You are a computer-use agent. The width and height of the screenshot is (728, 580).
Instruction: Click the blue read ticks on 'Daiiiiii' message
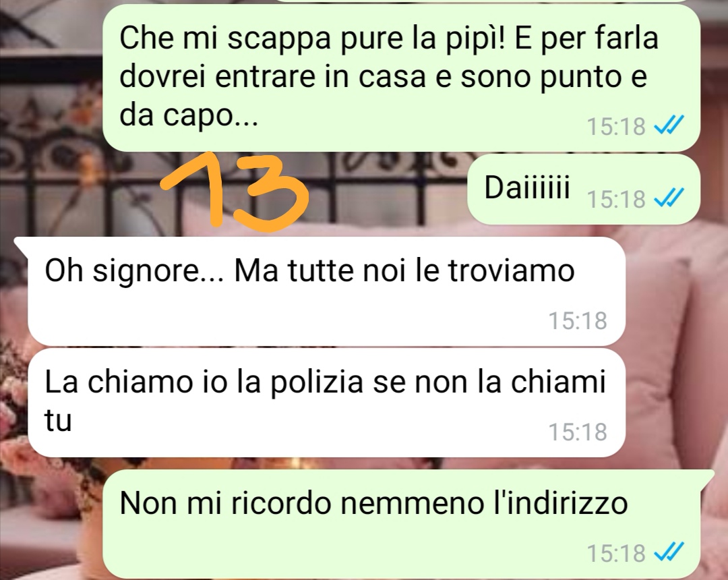pyautogui.click(x=669, y=199)
